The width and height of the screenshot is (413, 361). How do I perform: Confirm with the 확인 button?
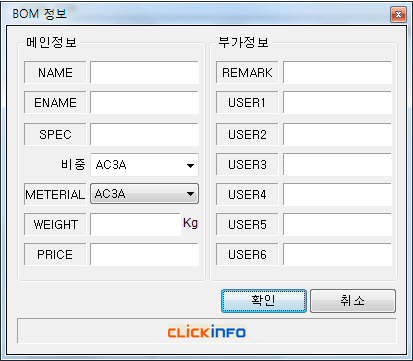(x=264, y=301)
